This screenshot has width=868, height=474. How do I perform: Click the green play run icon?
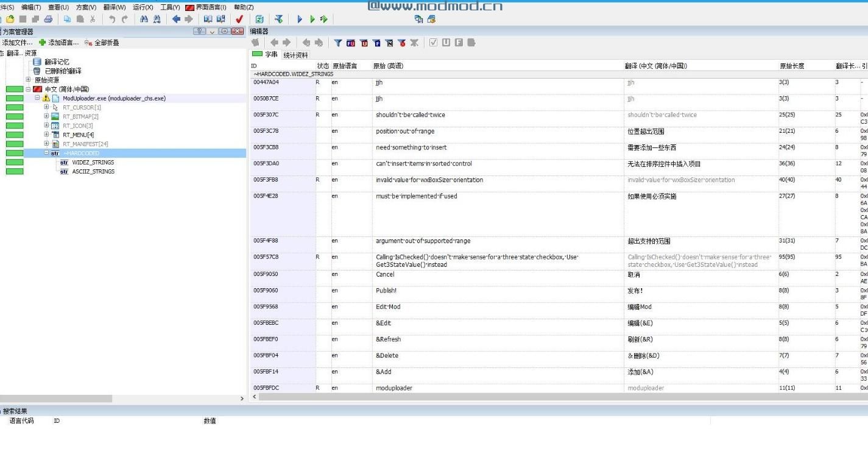pyautogui.click(x=312, y=19)
